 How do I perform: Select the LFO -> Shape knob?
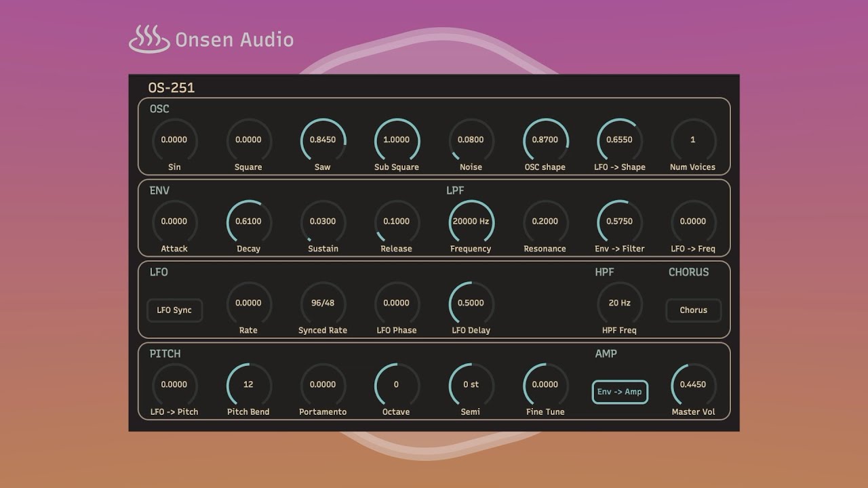pyautogui.click(x=619, y=140)
